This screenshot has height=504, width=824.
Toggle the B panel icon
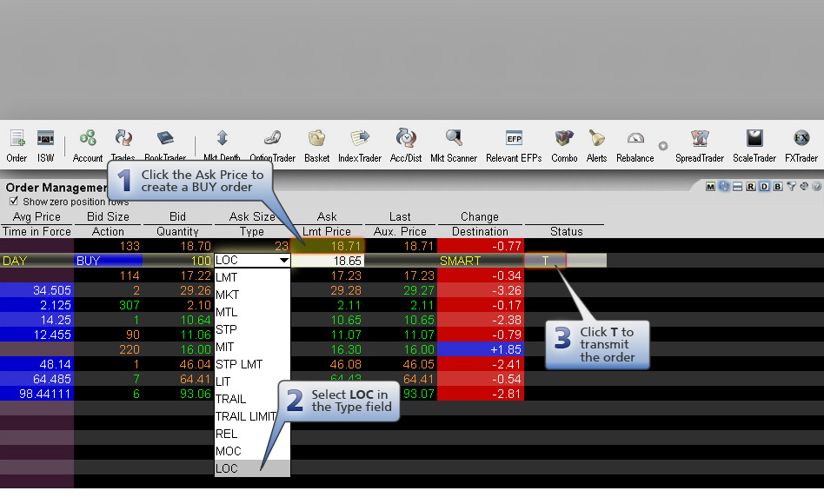pyautogui.click(x=778, y=187)
